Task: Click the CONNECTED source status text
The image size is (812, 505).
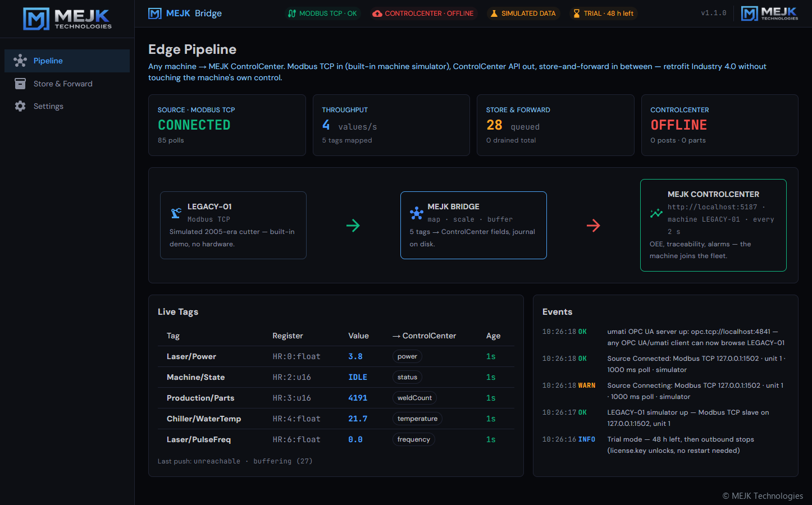Action: 194,125
